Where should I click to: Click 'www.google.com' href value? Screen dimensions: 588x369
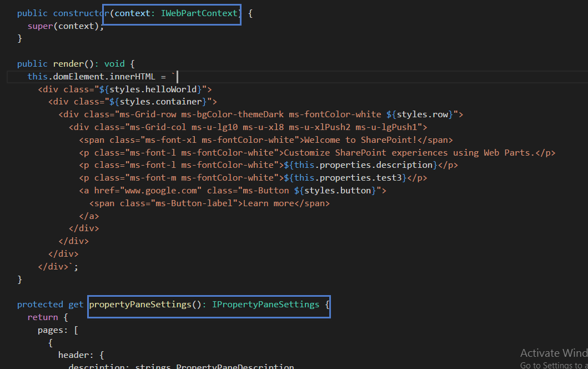click(160, 191)
